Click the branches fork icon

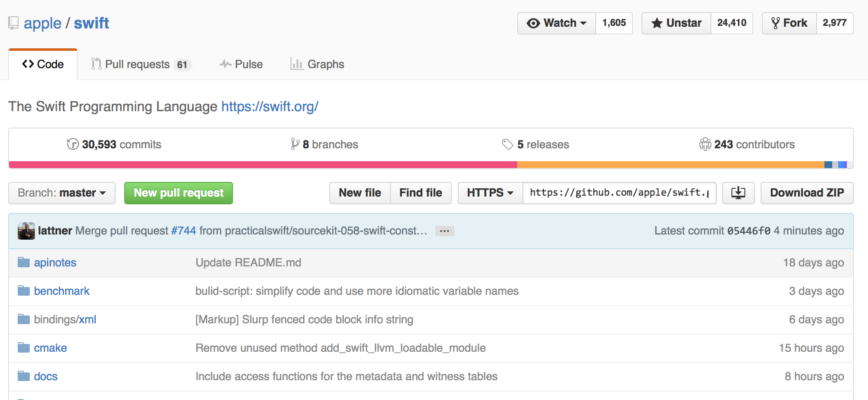pyautogui.click(x=295, y=144)
